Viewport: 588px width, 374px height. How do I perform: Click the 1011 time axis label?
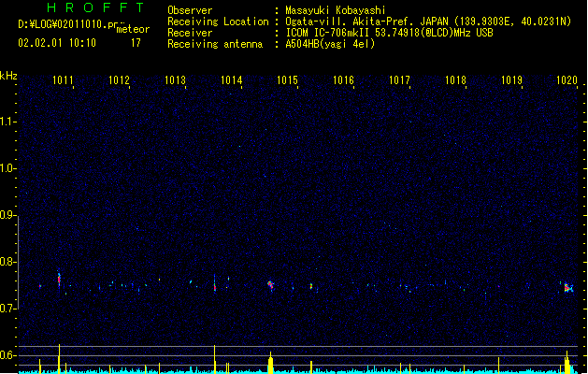click(x=63, y=79)
